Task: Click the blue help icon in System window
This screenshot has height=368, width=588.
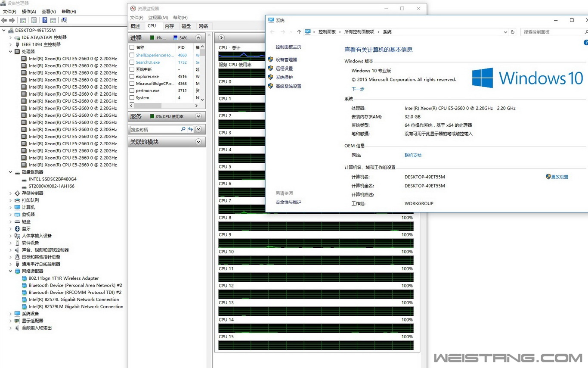Action: point(586,43)
